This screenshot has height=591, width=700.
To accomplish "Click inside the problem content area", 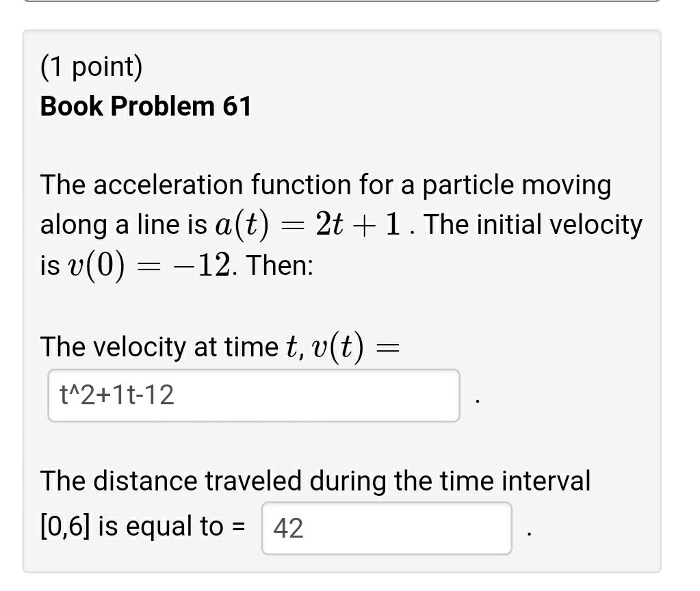I will point(342,301).
